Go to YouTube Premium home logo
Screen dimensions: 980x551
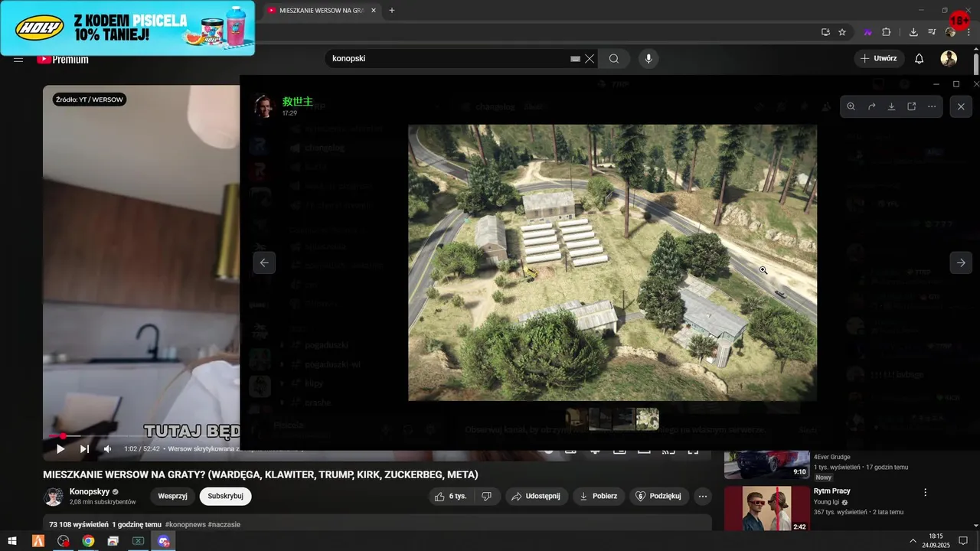pos(63,59)
